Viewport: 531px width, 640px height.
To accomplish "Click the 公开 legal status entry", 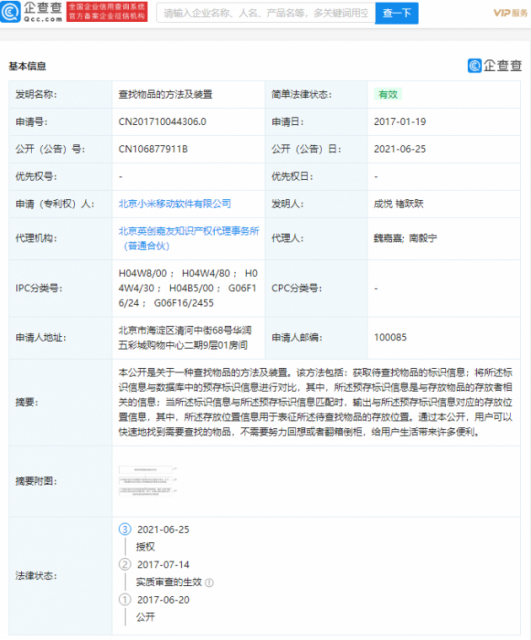I will [x=145, y=617].
